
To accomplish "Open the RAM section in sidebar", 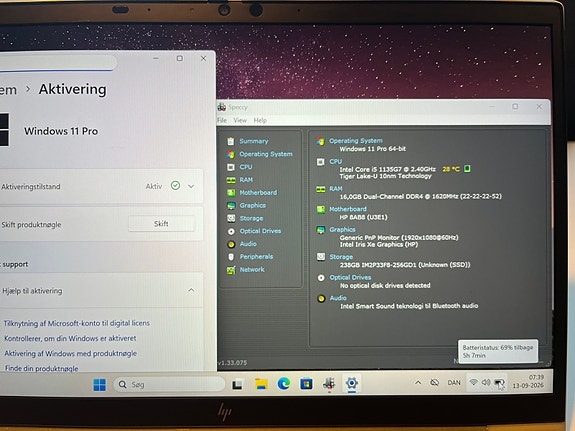I will [246, 180].
